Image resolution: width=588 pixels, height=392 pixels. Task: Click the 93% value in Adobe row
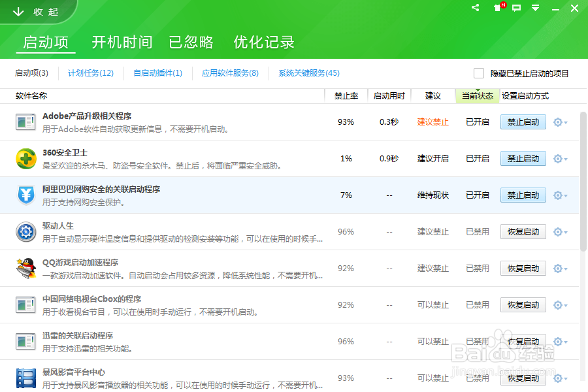point(346,122)
